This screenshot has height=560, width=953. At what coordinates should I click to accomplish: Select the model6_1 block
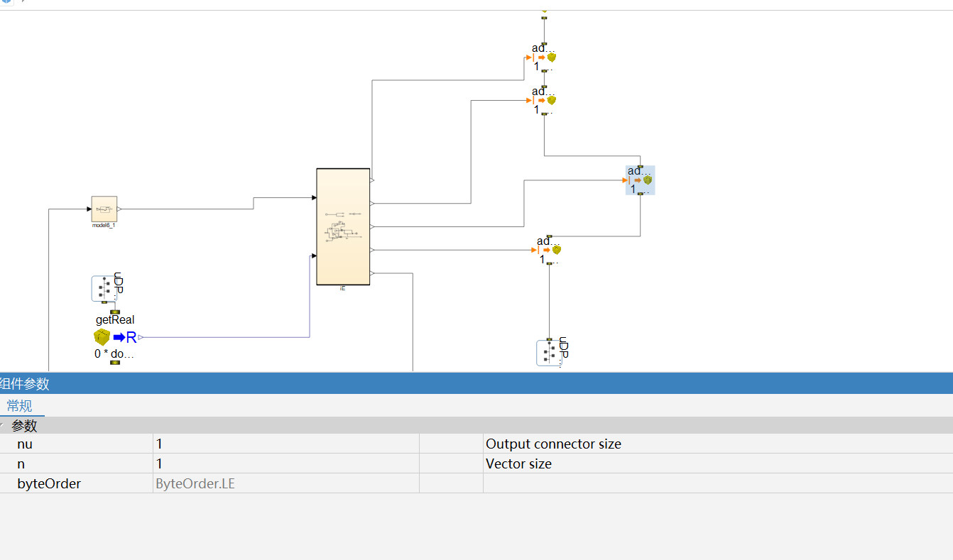pos(104,209)
